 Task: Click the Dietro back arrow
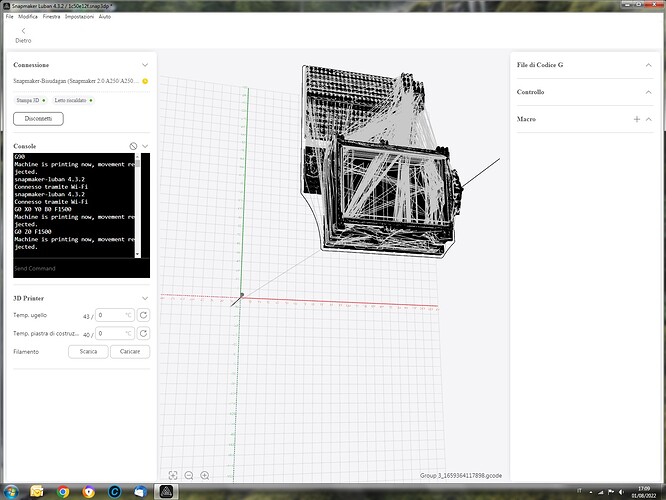23,31
